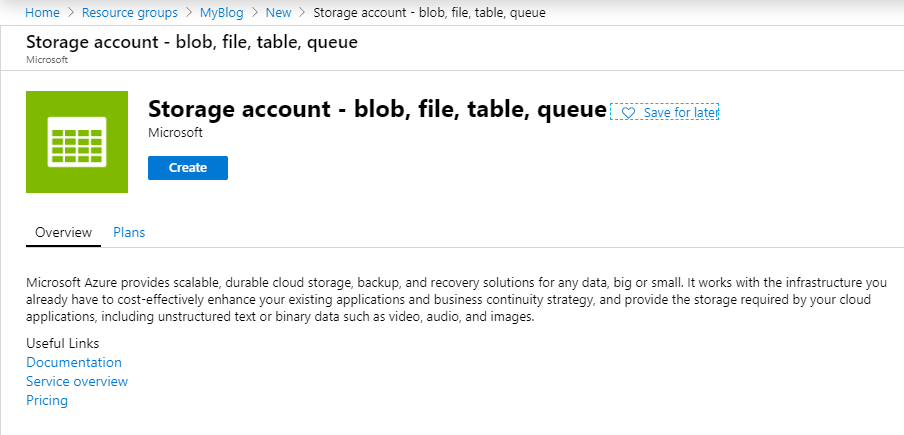The image size is (904, 435).
Task: Click the chevron separator after Resource groups breadcrumb
Action: pos(189,13)
